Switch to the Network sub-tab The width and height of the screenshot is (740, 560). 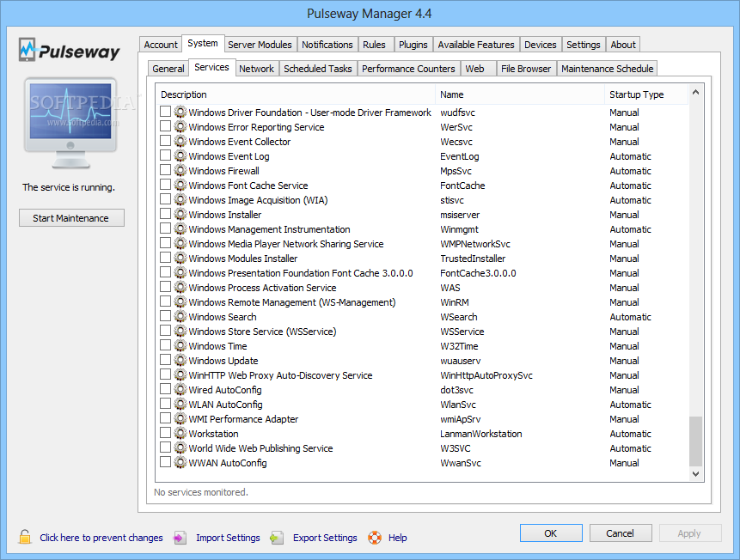pos(256,69)
